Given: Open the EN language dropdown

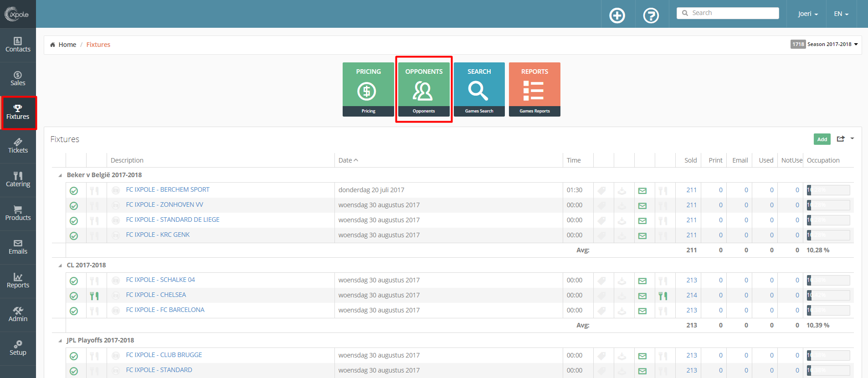Looking at the screenshot, I should (841, 14).
